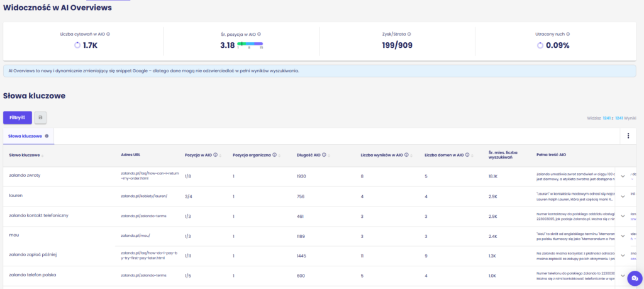Click info icon in Długość AIO header
Viewport: 644px width, 289px height.
(324, 155)
